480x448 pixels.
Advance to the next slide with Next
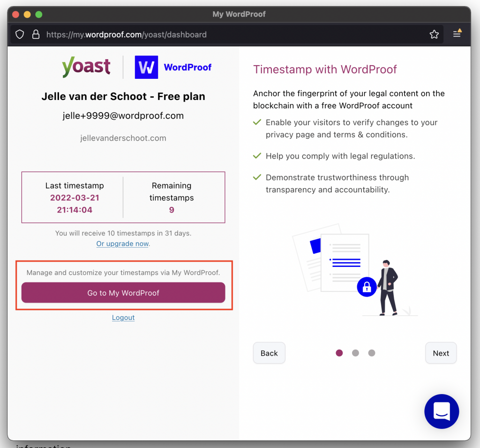441,353
